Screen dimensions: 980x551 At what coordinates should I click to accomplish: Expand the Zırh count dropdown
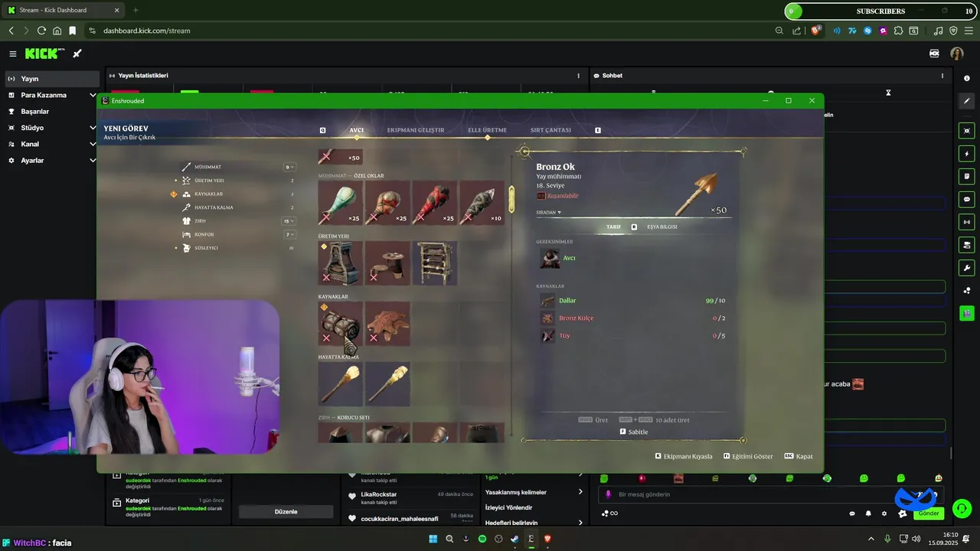[289, 221]
